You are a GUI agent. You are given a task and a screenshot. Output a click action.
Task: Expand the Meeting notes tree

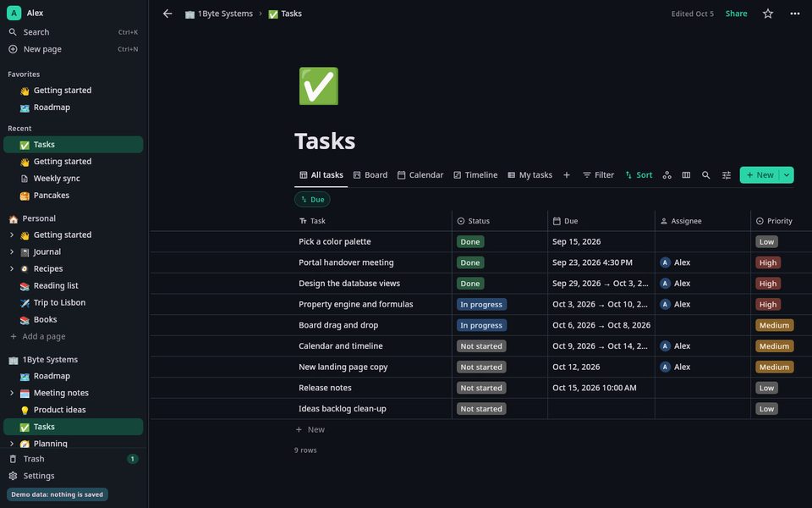12,393
